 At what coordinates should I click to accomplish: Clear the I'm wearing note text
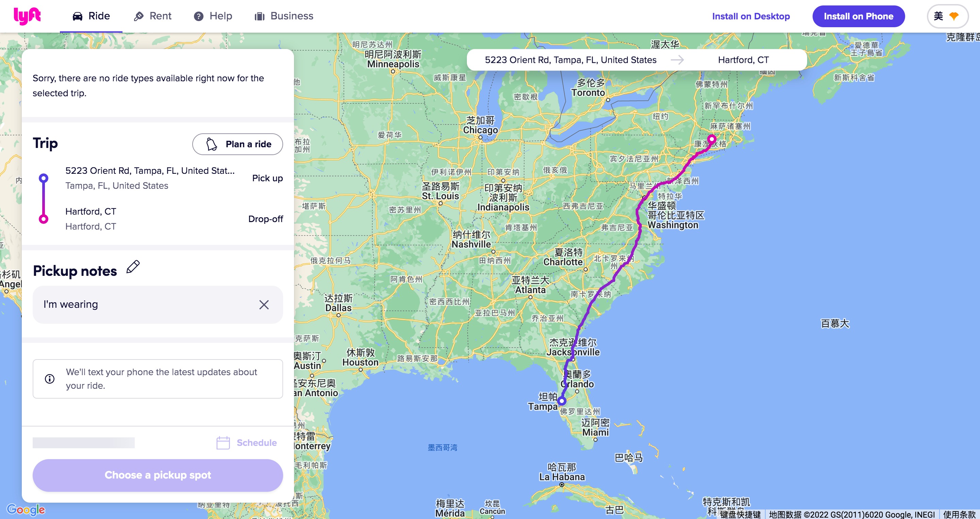[x=264, y=304]
